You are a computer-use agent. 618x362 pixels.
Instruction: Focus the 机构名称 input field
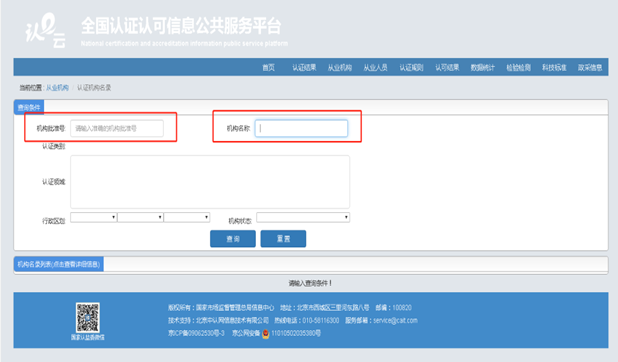302,128
